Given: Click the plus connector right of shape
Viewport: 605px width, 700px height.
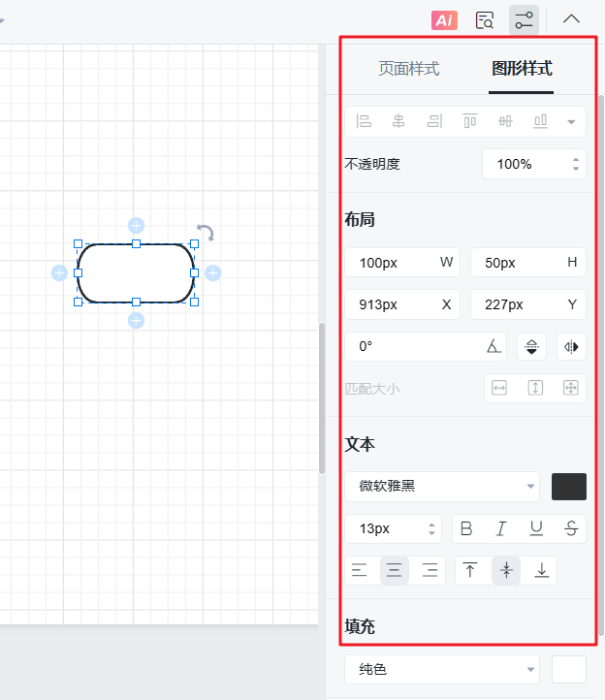Looking at the screenshot, I should pyautogui.click(x=213, y=272).
